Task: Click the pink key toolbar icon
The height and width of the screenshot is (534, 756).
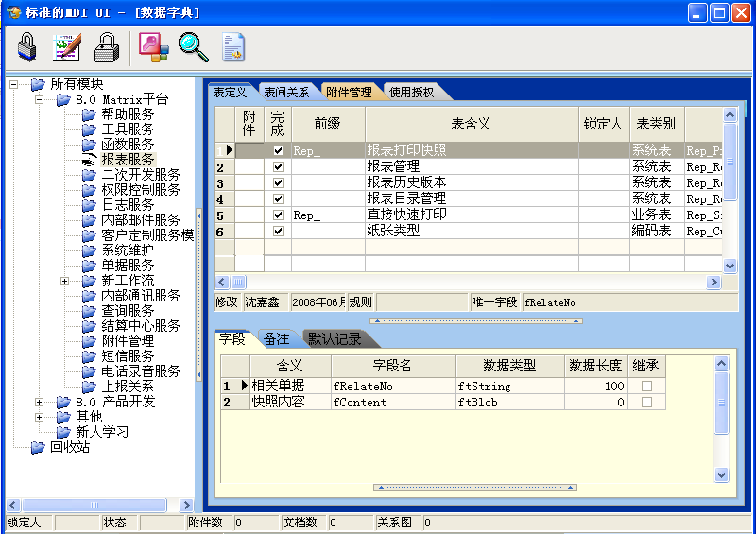Action: click(x=152, y=46)
